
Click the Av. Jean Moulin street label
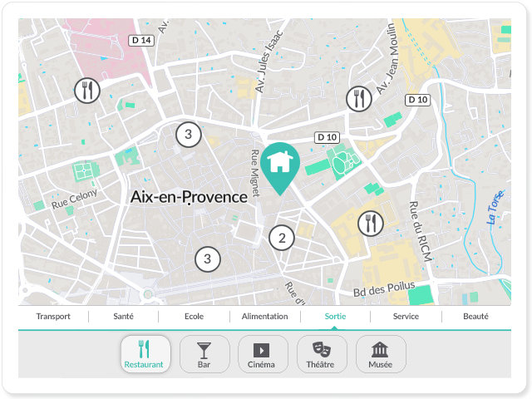387,59
